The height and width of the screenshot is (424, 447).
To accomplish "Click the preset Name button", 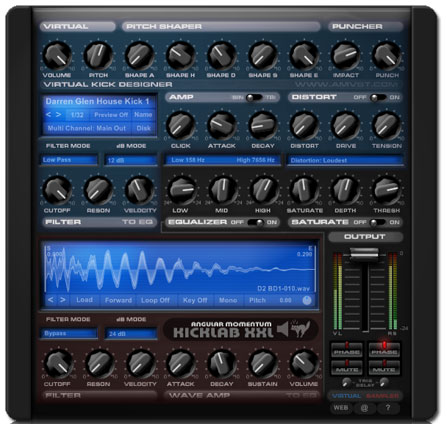I will click(143, 115).
